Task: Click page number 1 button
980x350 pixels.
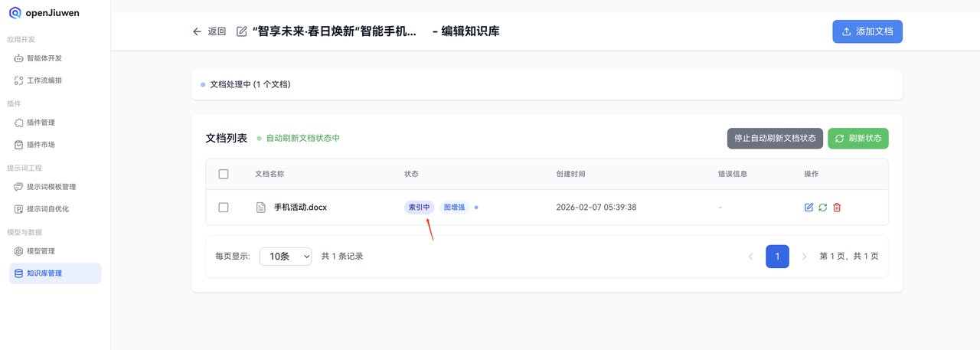Action: coord(777,257)
